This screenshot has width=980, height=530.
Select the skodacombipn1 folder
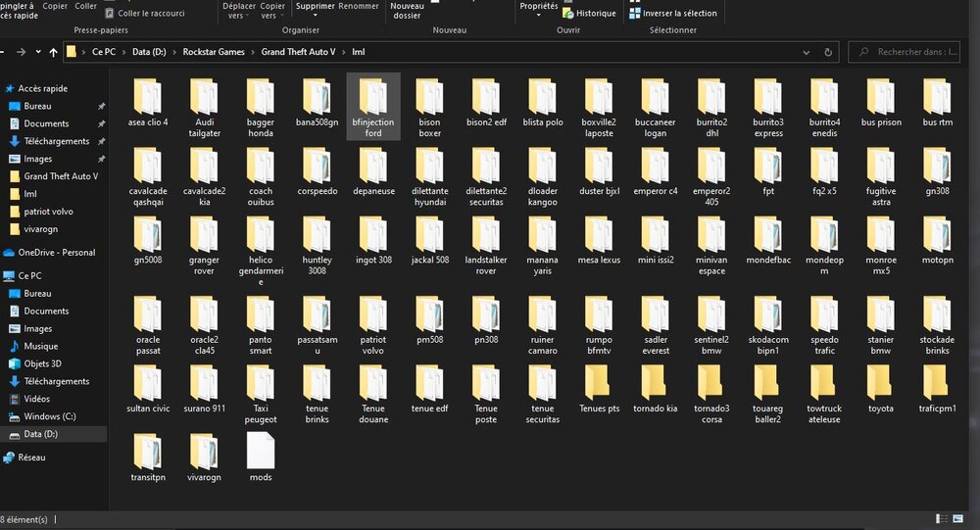(768, 325)
